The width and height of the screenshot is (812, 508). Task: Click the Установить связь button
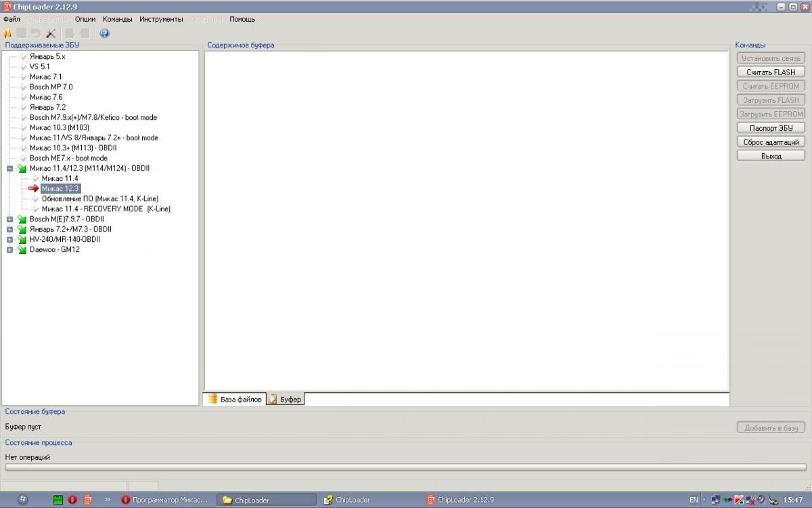tap(771, 58)
